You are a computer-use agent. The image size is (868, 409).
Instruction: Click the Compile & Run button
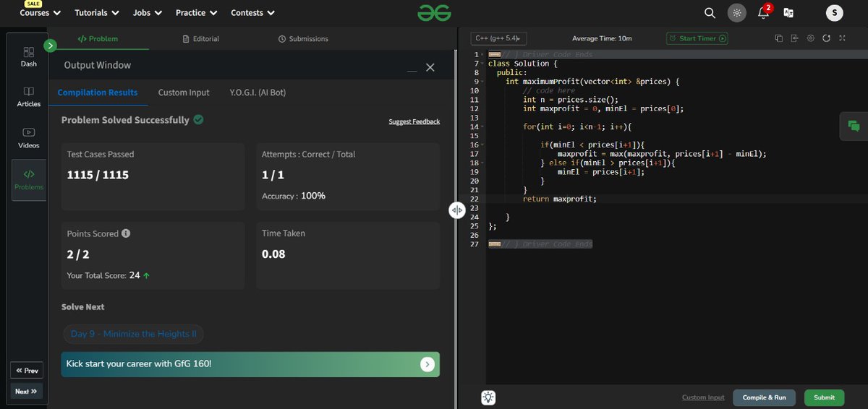click(764, 397)
